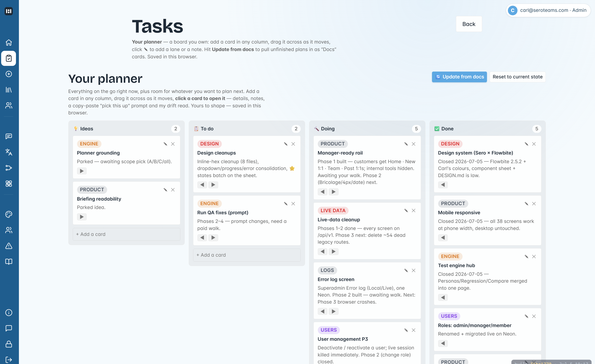Click the Ideas column header
The width and height of the screenshot is (595, 364).
pyautogui.click(x=127, y=129)
